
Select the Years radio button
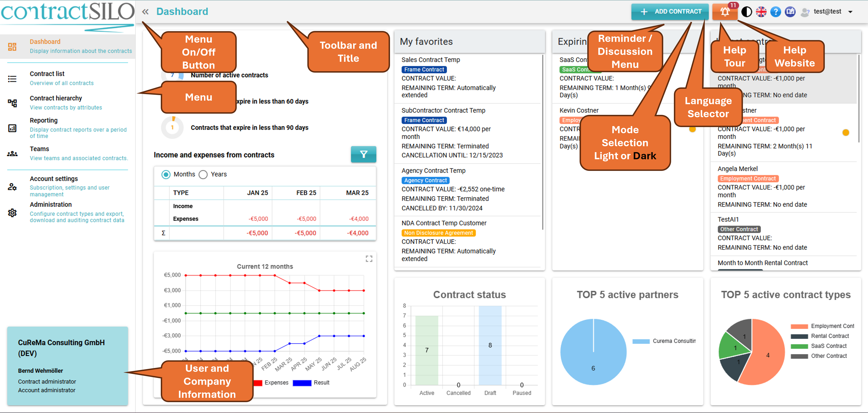(x=203, y=174)
